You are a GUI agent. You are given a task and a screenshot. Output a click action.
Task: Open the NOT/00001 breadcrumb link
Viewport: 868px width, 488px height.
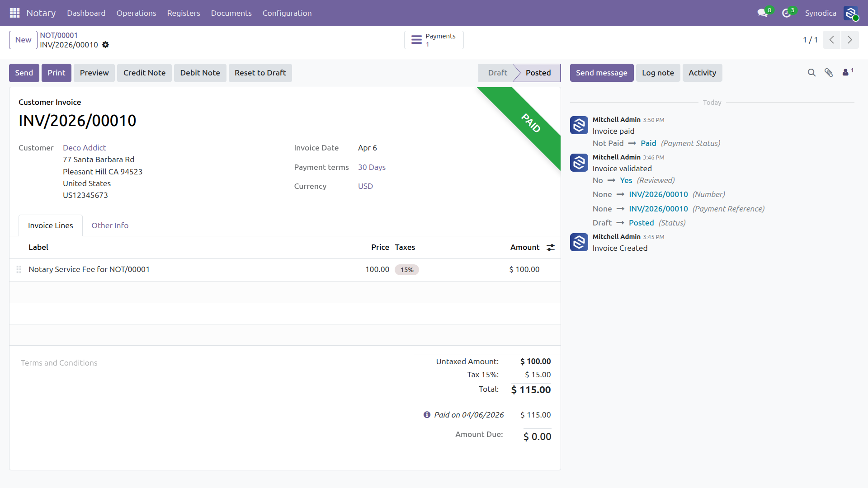pyautogui.click(x=59, y=35)
